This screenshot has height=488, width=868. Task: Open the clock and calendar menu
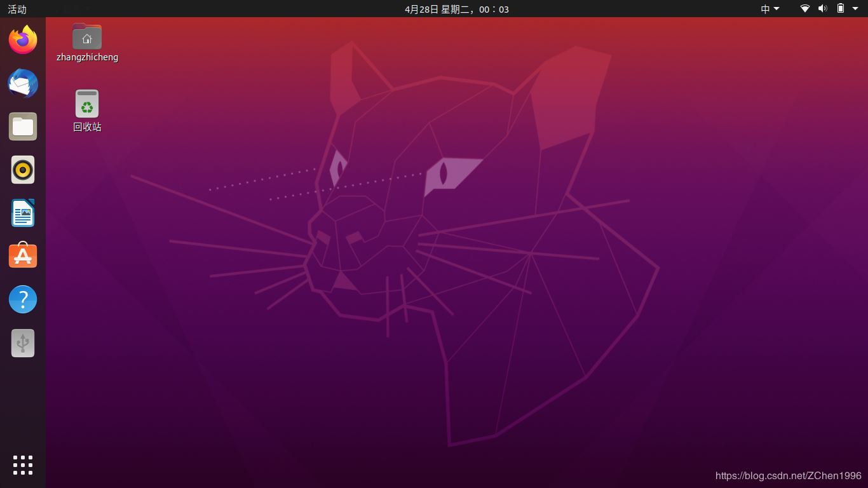(457, 9)
